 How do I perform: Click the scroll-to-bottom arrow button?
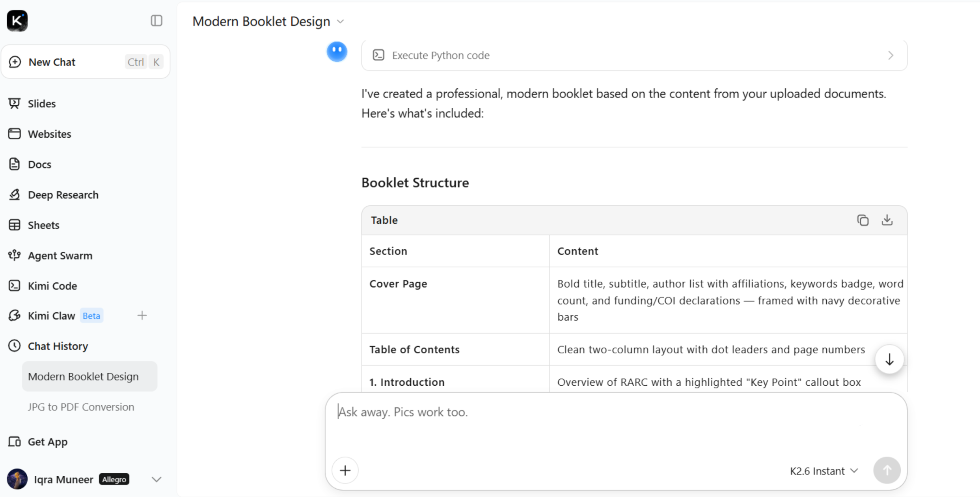(889, 359)
